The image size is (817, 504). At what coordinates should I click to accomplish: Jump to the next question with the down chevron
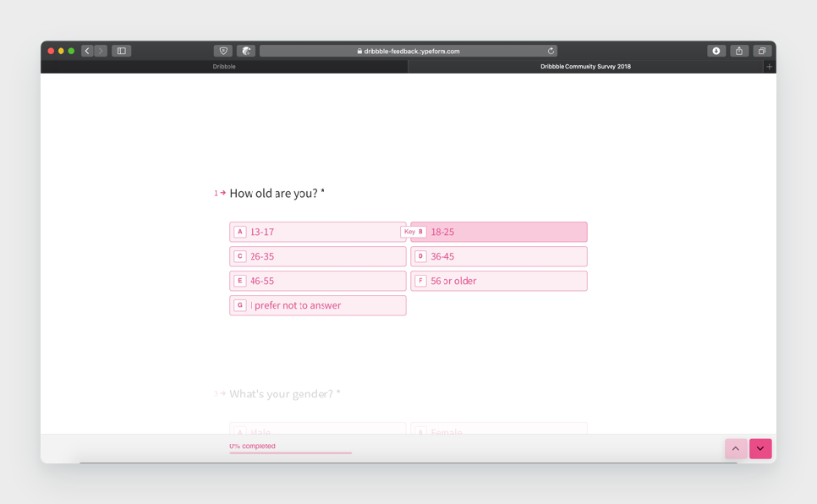click(760, 448)
